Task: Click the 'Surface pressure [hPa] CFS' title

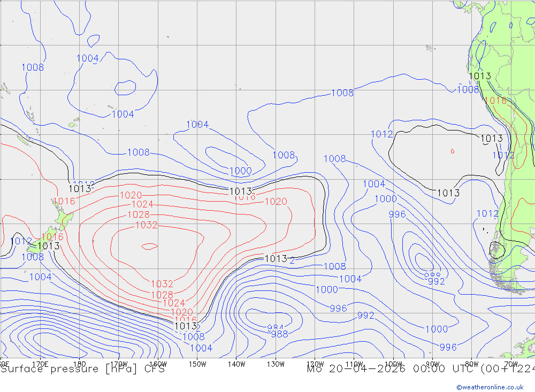Action: [x=82, y=369]
